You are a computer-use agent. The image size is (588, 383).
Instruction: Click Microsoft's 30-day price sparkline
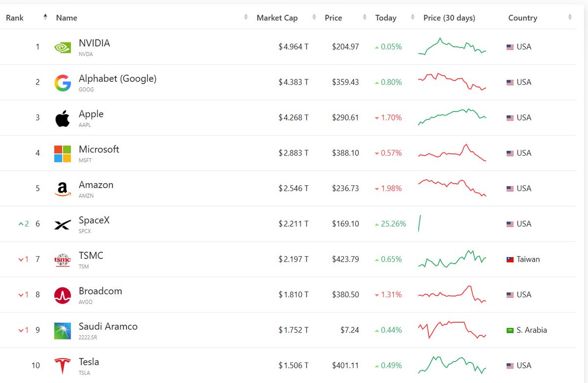tap(452, 153)
